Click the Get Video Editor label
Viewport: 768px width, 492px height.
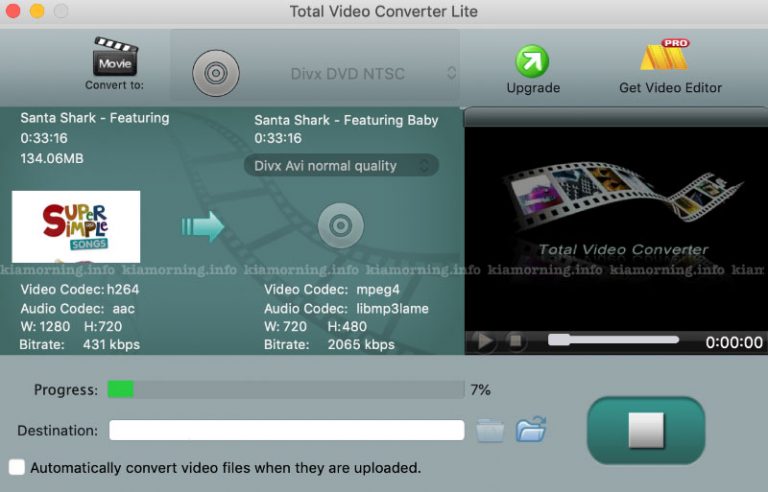pos(670,88)
